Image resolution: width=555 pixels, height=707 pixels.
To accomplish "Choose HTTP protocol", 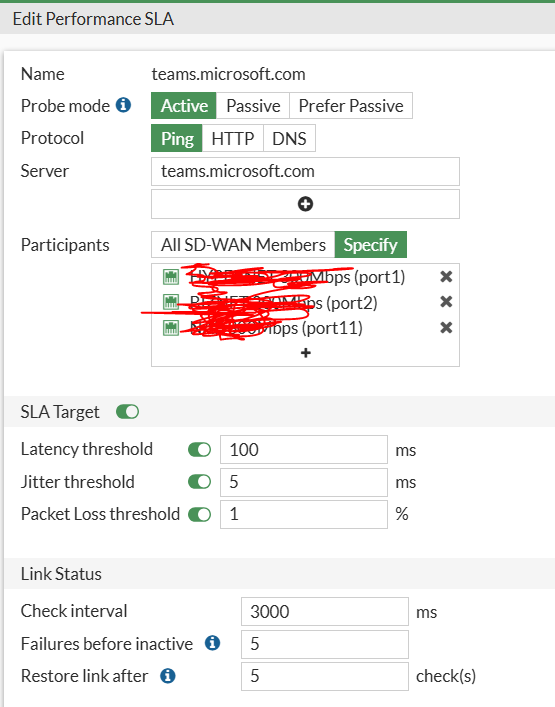I will coord(233,138).
